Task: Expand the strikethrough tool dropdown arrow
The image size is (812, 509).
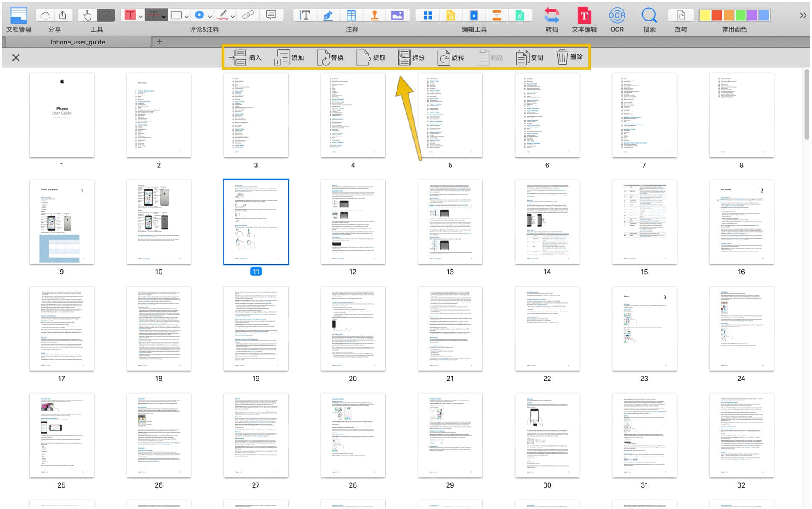Action: [164, 17]
